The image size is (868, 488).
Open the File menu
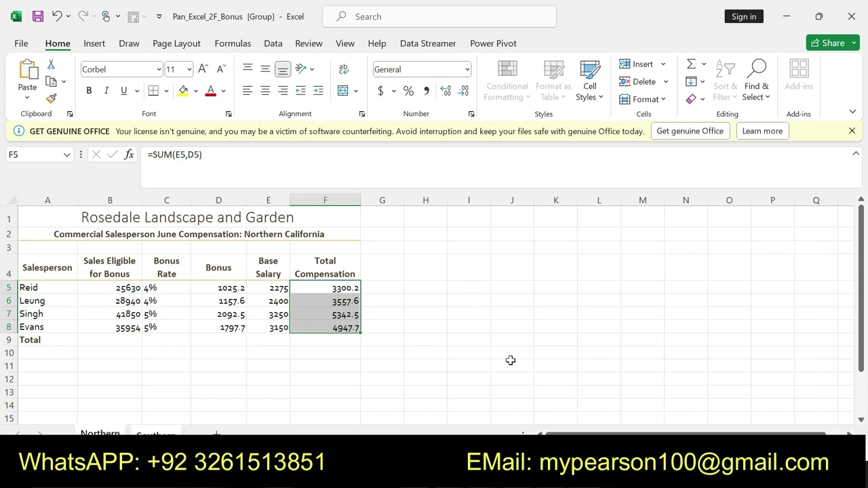(21, 43)
